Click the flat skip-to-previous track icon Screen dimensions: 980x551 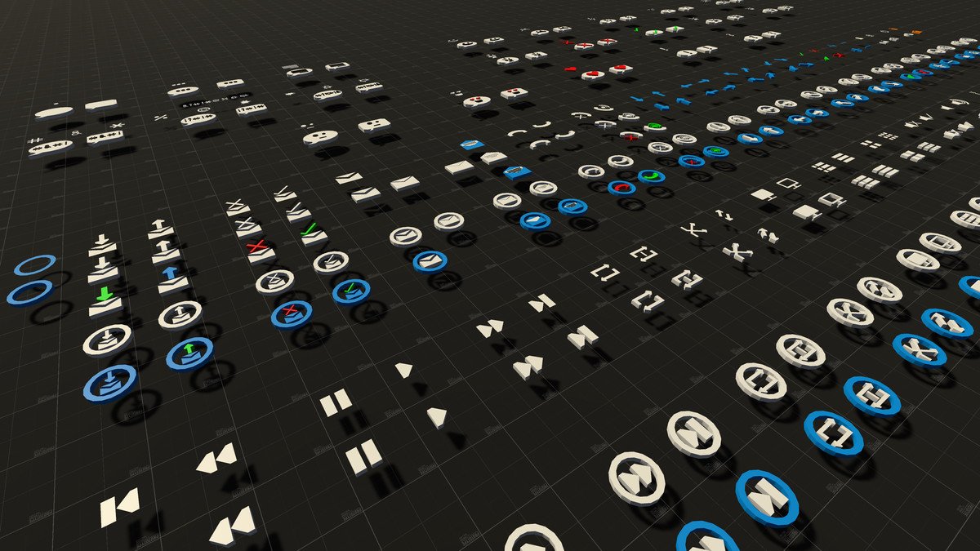119,509
